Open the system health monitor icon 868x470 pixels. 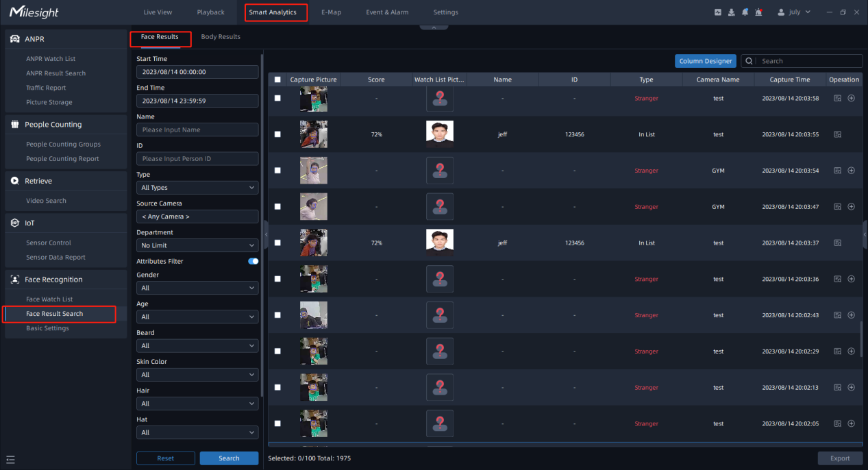pyautogui.click(x=717, y=12)
